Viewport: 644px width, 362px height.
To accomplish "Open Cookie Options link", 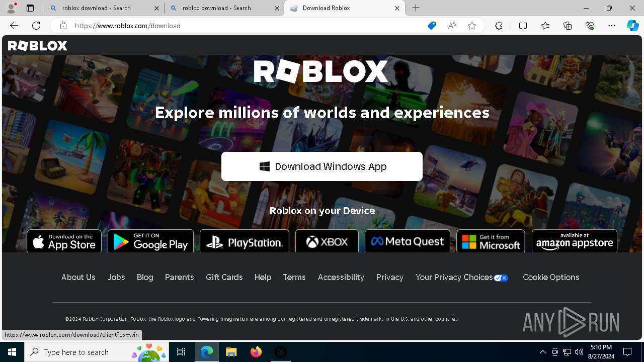I will [551, 277].
